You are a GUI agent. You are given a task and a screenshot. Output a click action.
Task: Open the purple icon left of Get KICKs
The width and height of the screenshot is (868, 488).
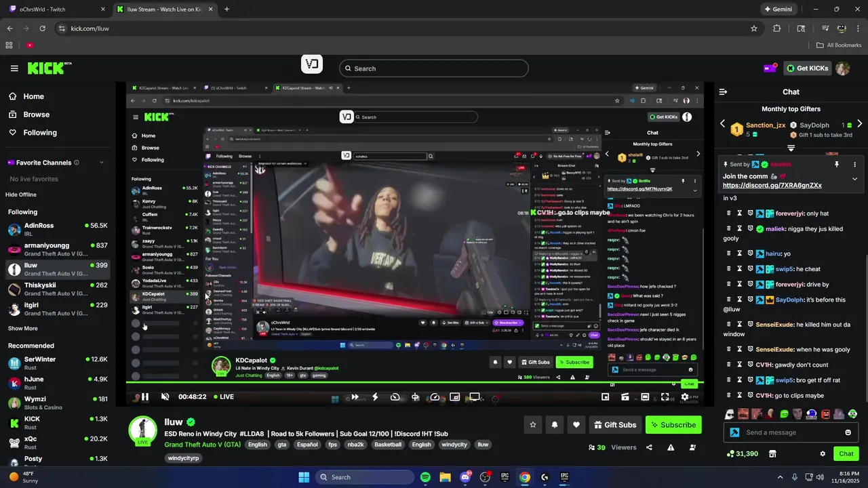tap(770, 68)
